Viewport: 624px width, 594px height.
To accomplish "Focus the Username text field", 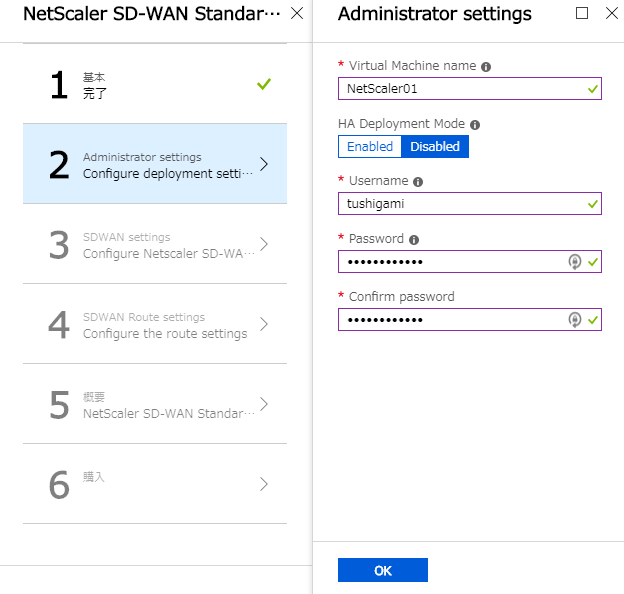I will point(470,204).
